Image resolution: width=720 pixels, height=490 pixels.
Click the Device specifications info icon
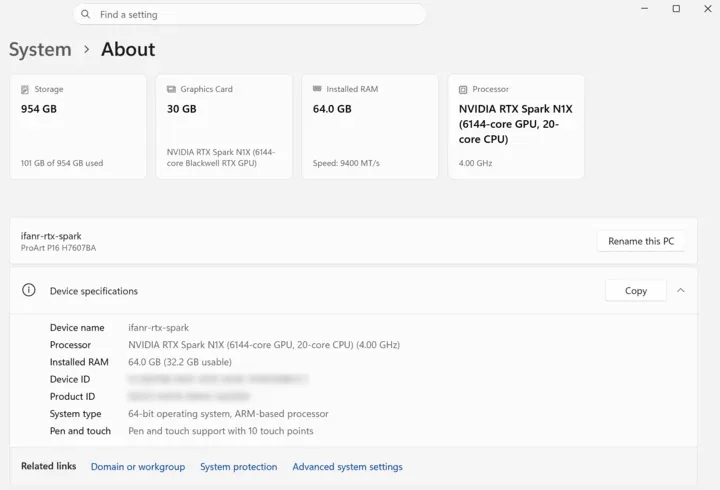pos(28,290)
